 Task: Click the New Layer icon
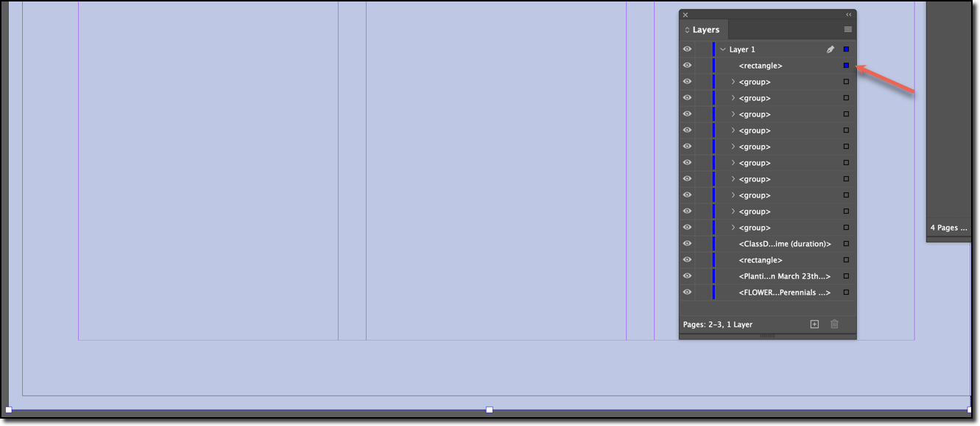(814, 324)
